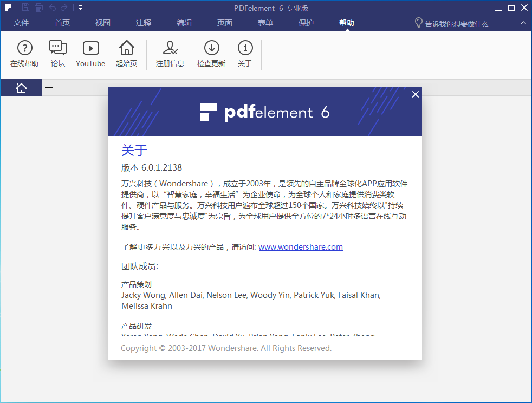The height and width of the screenshot is (403, 532).
Task: Click the lightbulb Tell Me icon
Action: (418, 23)
